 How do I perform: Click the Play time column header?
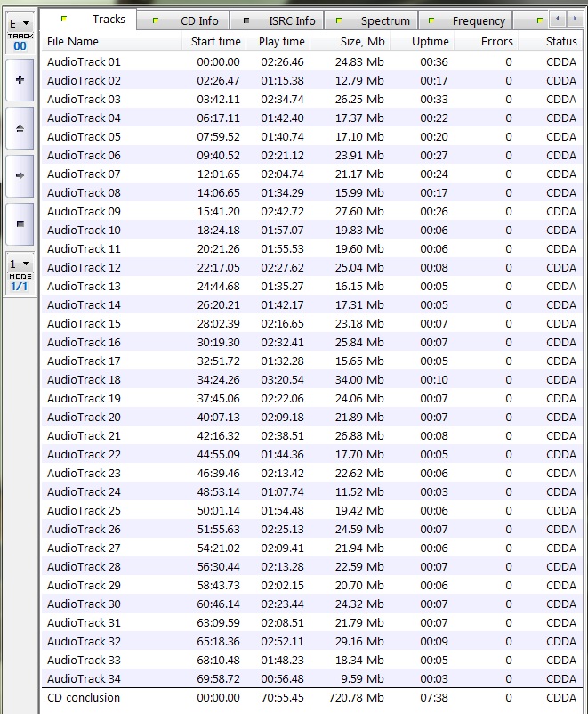click(x=281, y=41)
